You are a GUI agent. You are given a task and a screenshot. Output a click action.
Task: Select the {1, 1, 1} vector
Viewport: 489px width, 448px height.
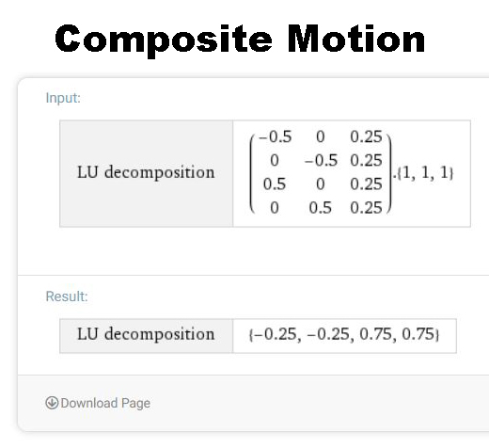pyautogui.click(x=425, y=172)
